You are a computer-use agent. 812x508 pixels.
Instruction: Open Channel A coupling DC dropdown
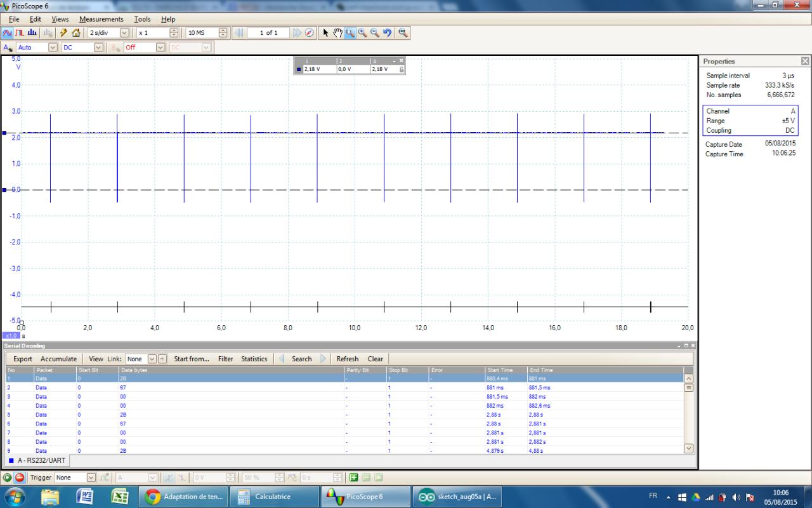(98, 47)
